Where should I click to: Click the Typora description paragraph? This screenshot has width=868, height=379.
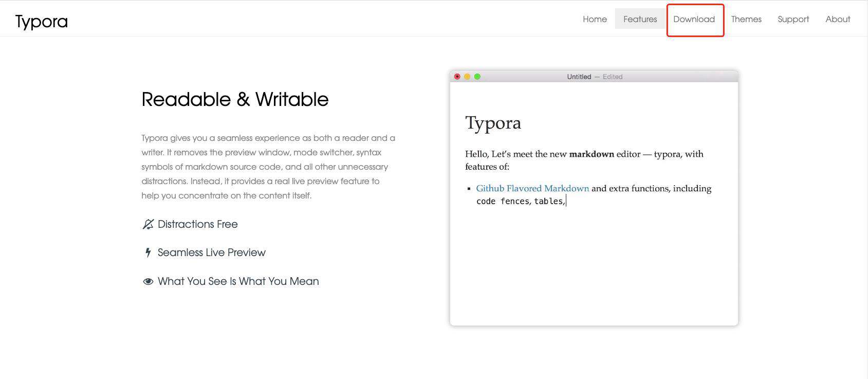point(268,167)
